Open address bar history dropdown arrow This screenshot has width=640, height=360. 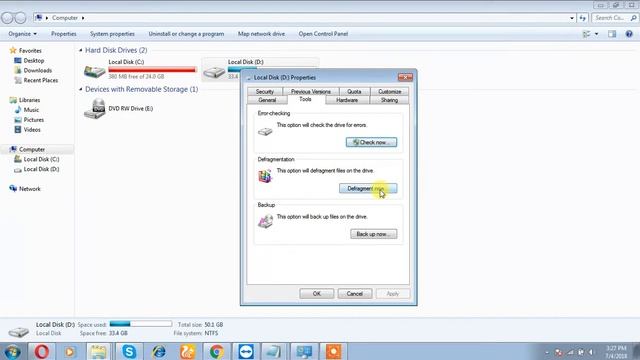(x=572, y=18)
